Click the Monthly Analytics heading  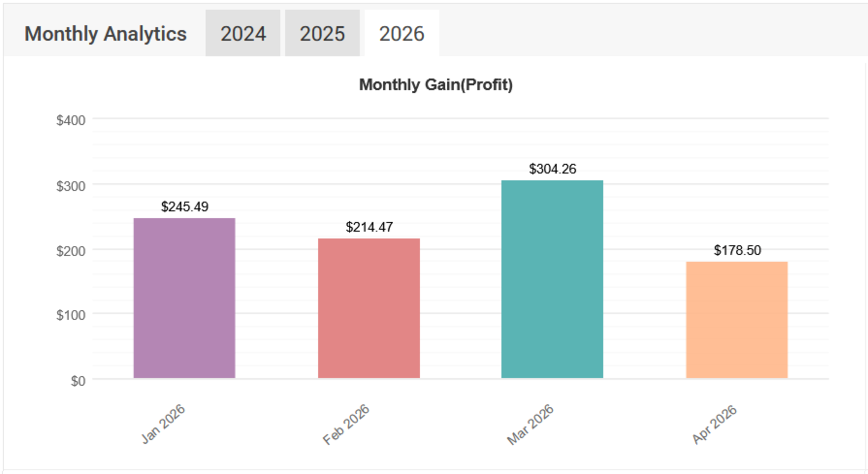(106, 34)
